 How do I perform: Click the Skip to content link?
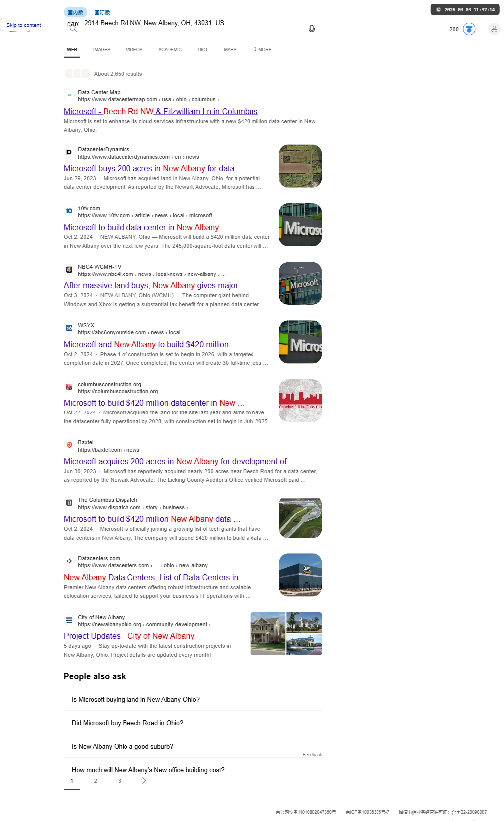coord(24,25)
